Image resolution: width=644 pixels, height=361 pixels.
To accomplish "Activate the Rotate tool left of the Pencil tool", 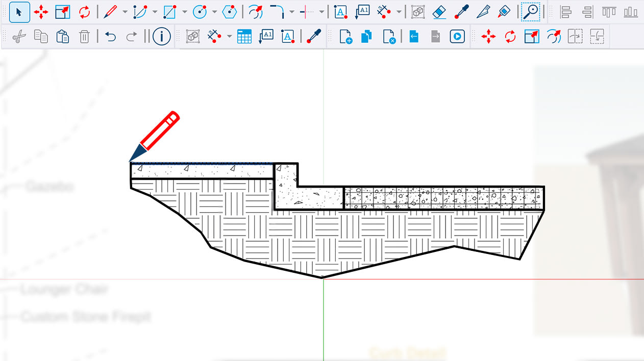I will click(84, 12).
